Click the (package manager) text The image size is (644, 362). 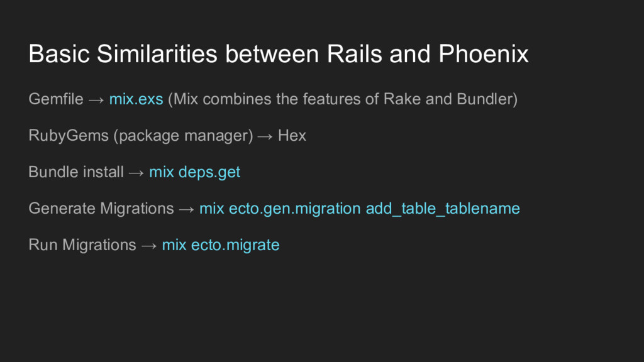pos(183,136)
